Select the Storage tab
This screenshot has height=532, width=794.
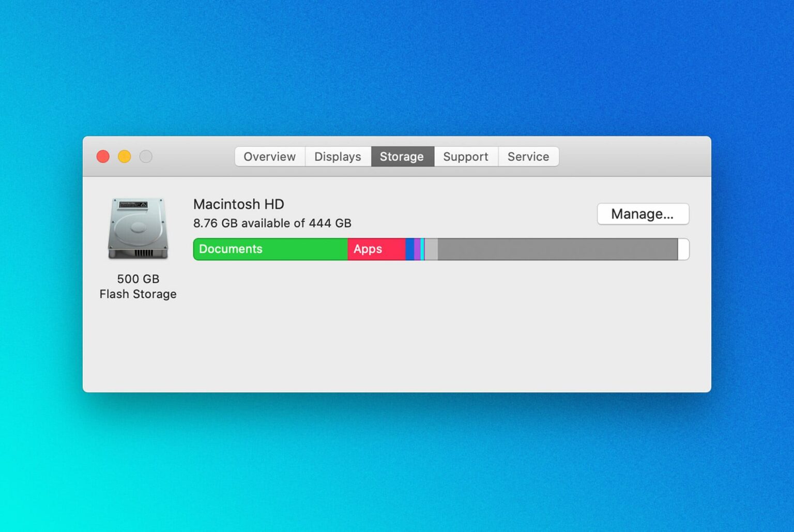coord(402,157)
